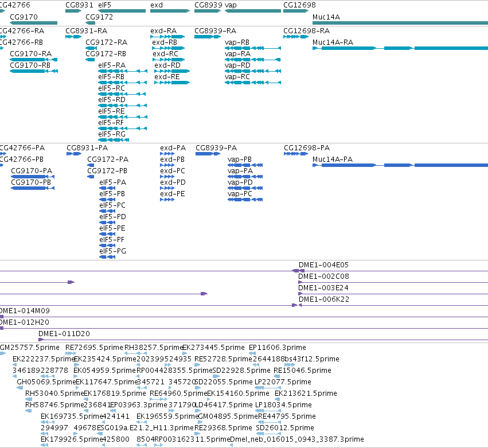The width and height of the screenshot is (488, 448).
Task: Select BAC clone DME1-012H20 label
Action: (24, 322)
